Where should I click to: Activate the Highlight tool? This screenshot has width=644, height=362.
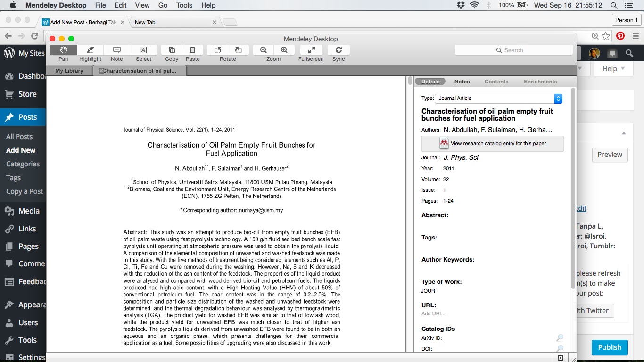pos(90,50)
